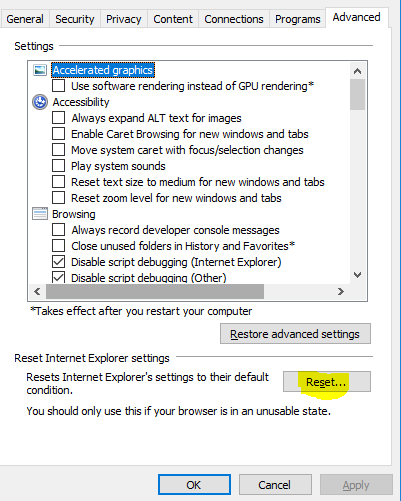Switch to the Security tab
Screen dimensions: 401x501
[75, 19]
